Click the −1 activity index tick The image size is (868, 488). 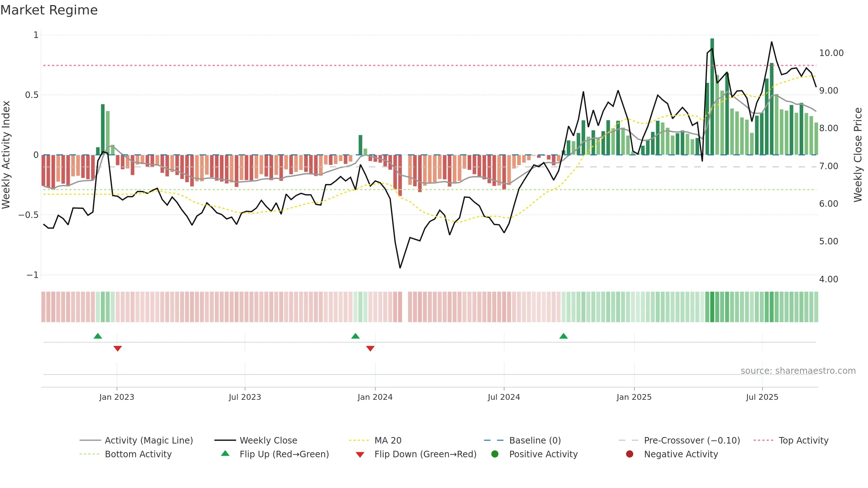[x=32, y=275]
